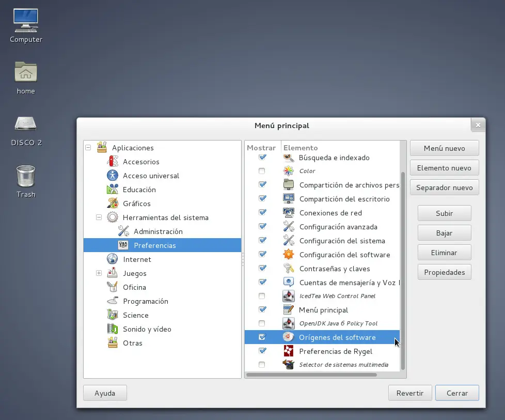Uncheck Conexiones de red checkbox
This screenshot has height=420, width=505.
(x=262, y=212)
